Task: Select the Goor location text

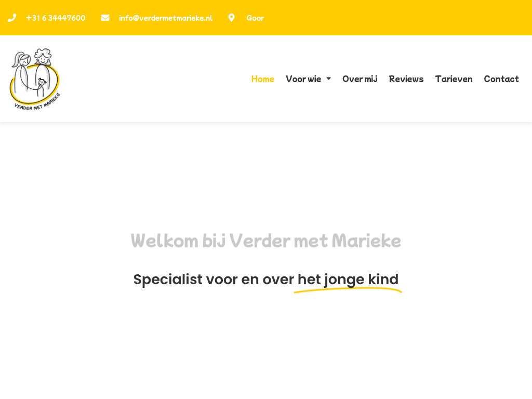Action: [x=255, y=18]
